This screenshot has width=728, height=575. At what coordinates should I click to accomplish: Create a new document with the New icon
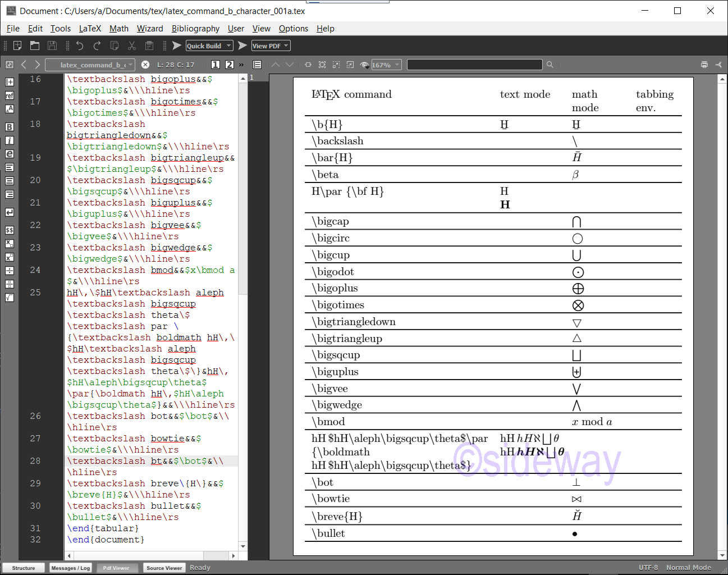[x=17, y=45]
